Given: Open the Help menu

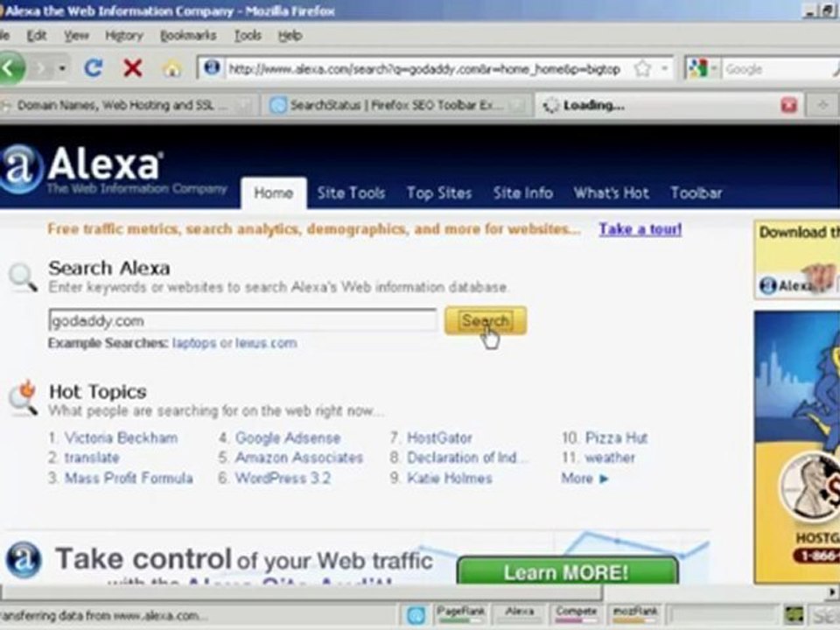Looking at the screenshot, I should coord(290,36).
